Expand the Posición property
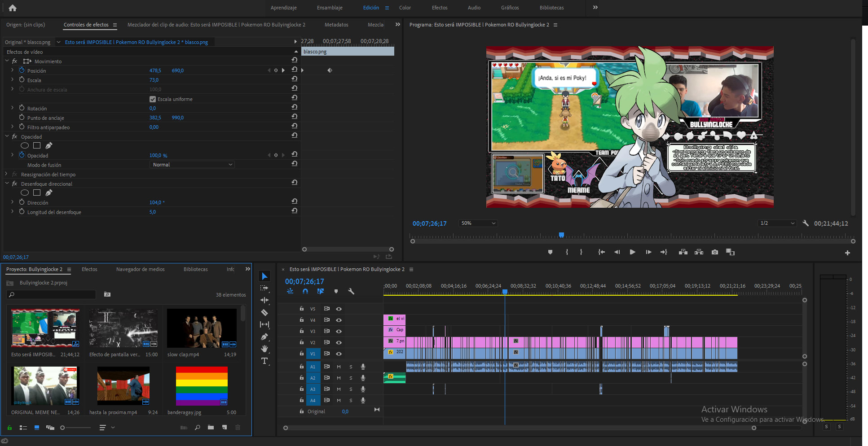Screen dimensions: 868x446 [x=12, y=70]
